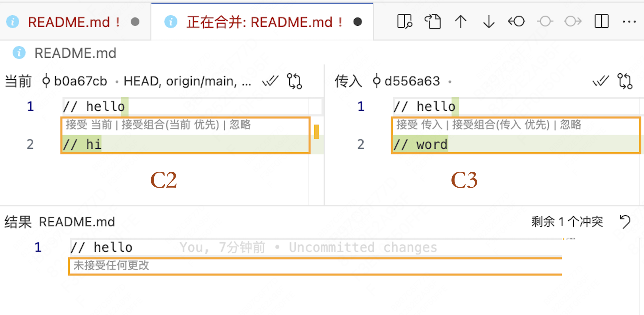
Task: Click 接受 当前 to accept current change
Action: point(89,125)
